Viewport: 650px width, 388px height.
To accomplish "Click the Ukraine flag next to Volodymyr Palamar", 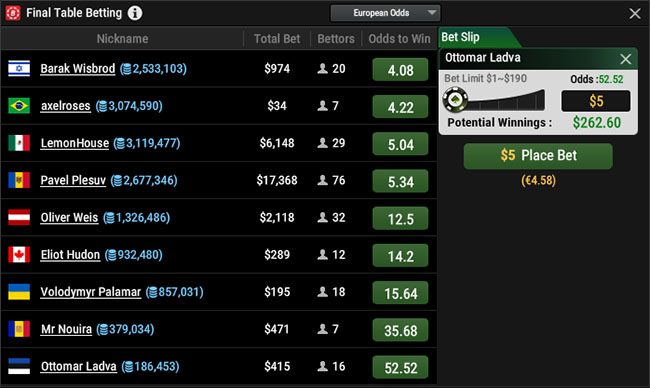I will point(19,292).
